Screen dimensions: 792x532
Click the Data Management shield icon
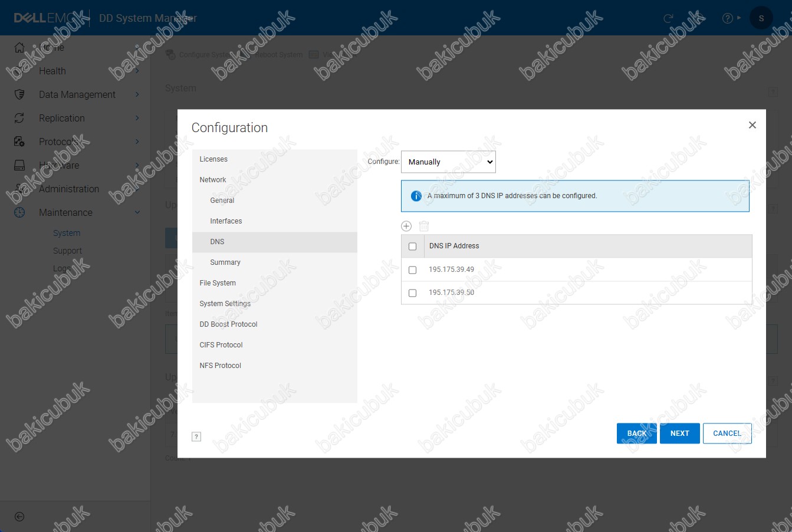pyautogui.click(x=19, y=94)
